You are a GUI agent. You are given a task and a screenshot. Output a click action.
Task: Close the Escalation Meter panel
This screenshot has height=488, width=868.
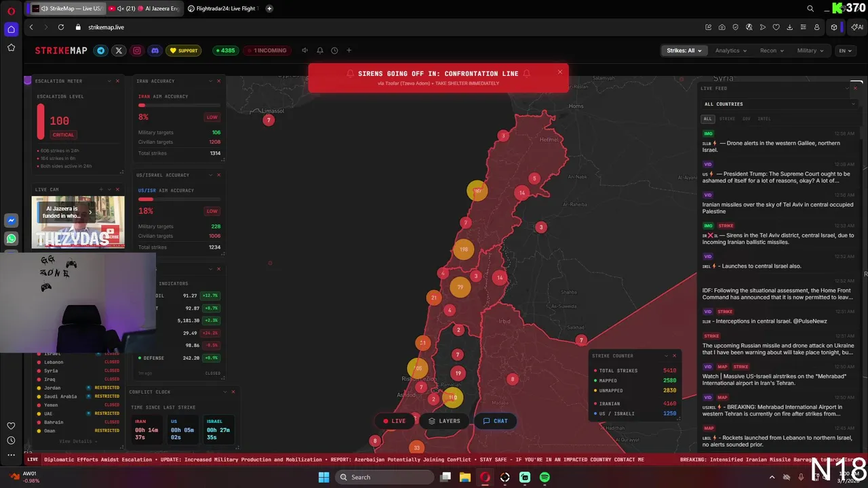[x=117, y=81]
